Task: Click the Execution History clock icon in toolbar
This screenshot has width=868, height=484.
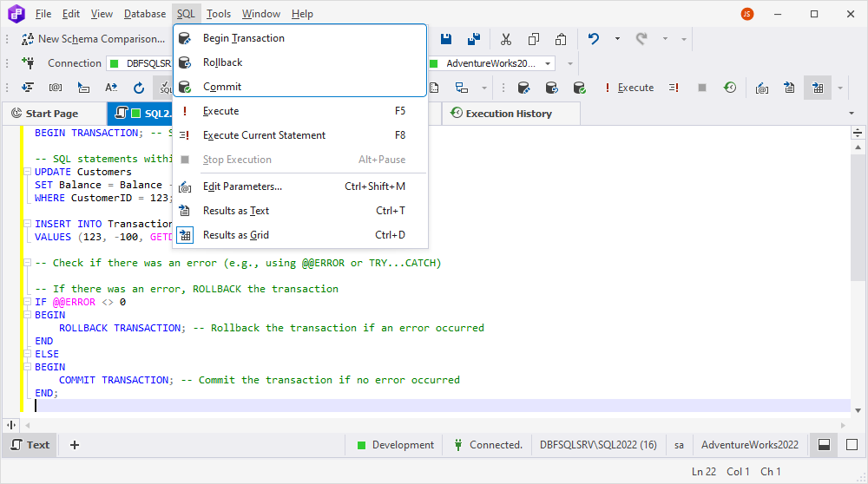Action: 730,88
